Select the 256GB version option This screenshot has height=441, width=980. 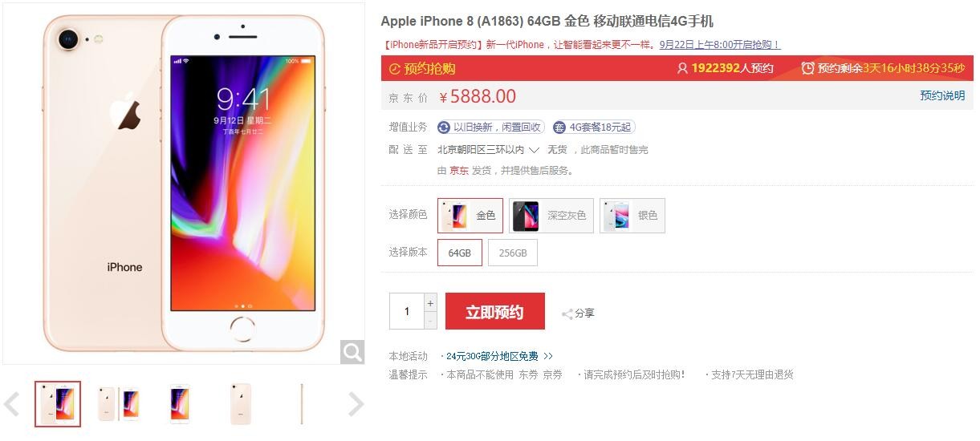point(513,253)
